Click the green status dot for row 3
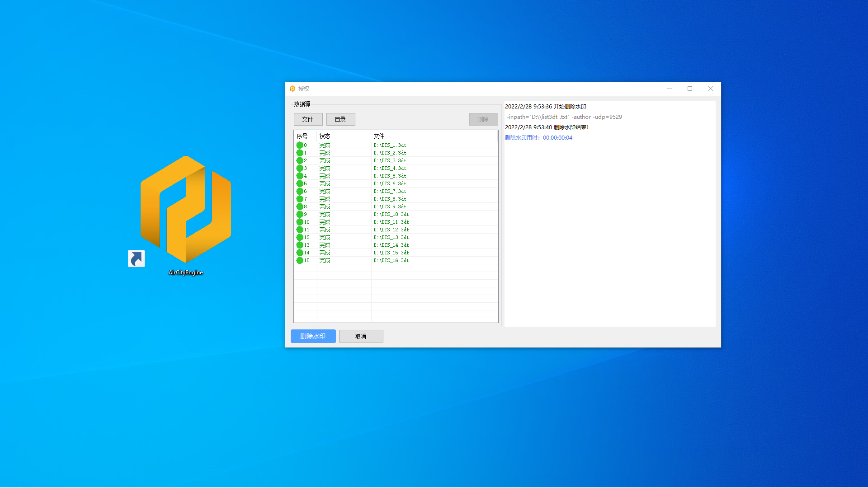 coord(300,168)
